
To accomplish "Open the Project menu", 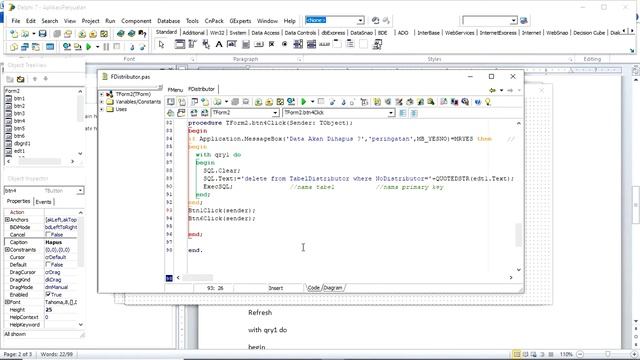I will point(90,21).
